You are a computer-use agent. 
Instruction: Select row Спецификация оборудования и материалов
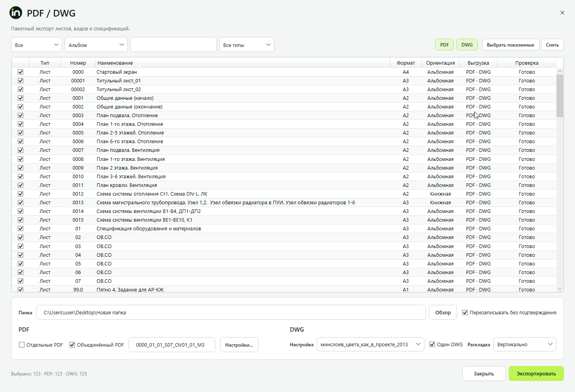(x=284, y=229)
